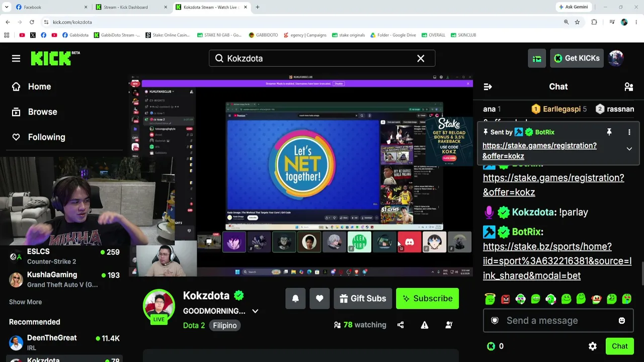Expand the GOODMORNING stream title

tap(255, 311)
